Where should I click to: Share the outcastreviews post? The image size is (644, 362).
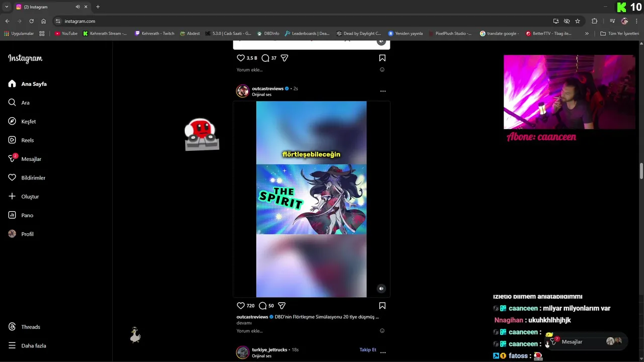(282, 306)
